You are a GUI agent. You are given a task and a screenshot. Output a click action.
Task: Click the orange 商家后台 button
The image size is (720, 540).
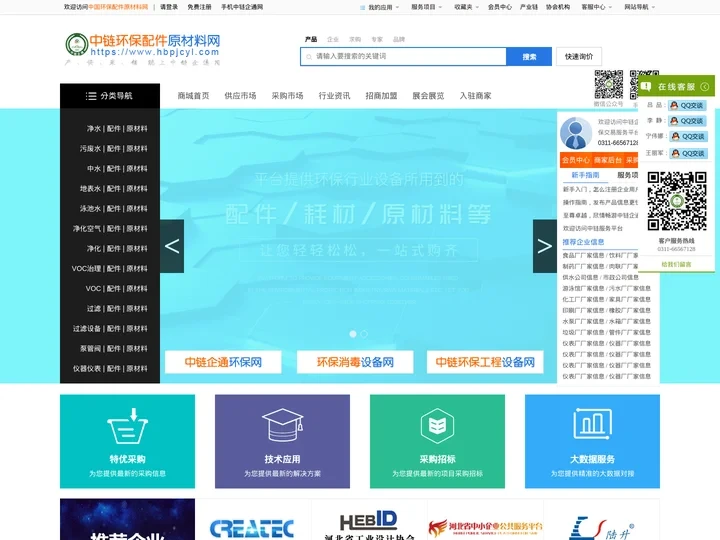pos(608,160)
